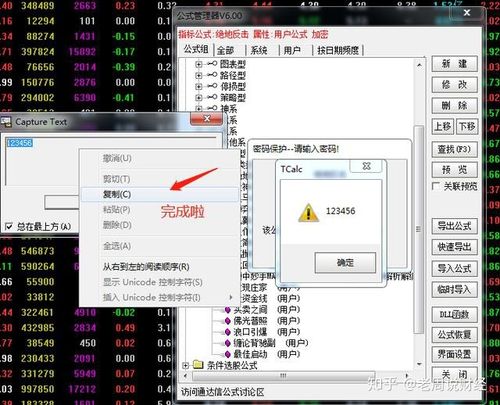Click the tree list scroll-down arrow
The image size is (500, 405).
pyautogui.click(x=419, y=364)
